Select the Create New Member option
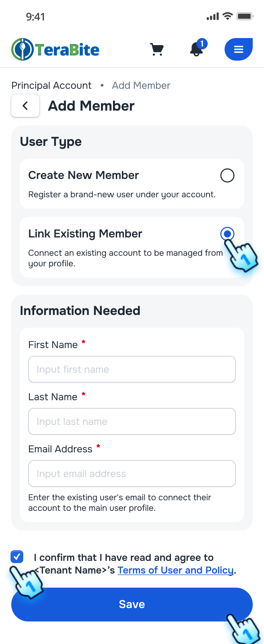This screenshot has width=264, height=644. click(227, 175)
